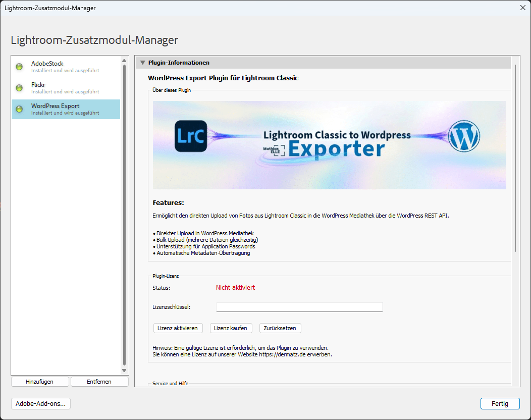Click Fertig to finish
Viewport: 531px width, 420px height.
coord(500,403)
